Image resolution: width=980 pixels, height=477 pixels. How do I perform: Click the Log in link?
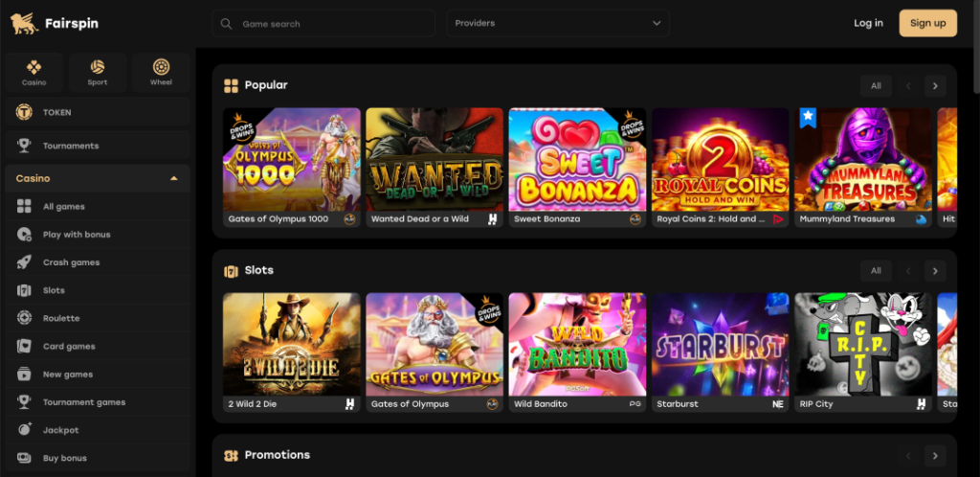[868, 23]
